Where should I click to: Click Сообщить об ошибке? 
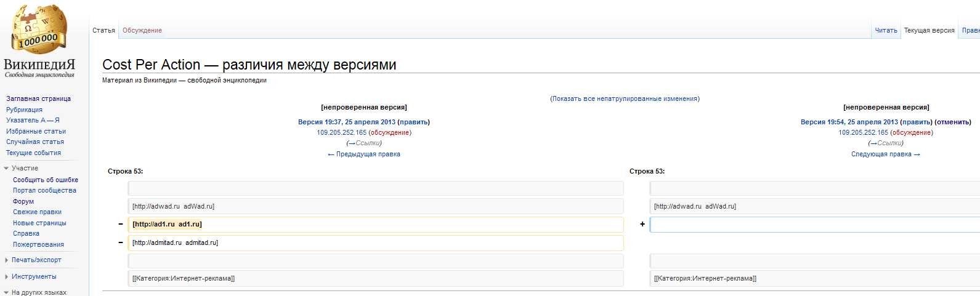[x=46, y=180]
